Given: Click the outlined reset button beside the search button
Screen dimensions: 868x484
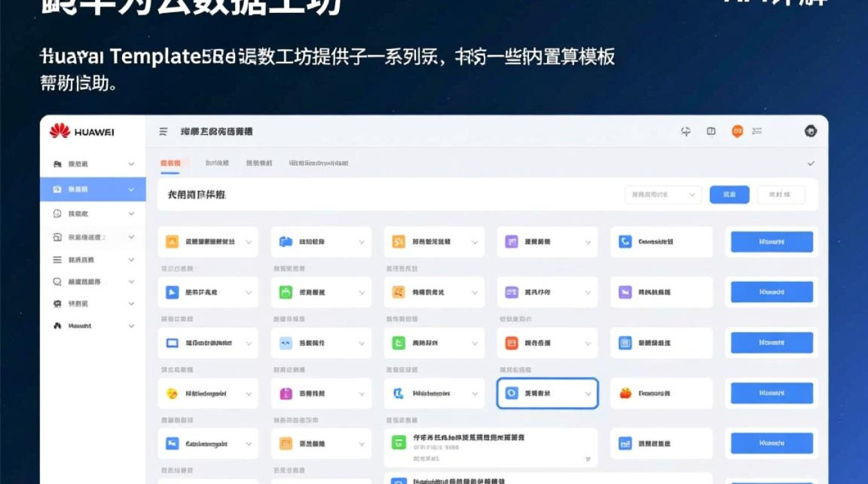Looking at the screenshot, I should point(781,195).
